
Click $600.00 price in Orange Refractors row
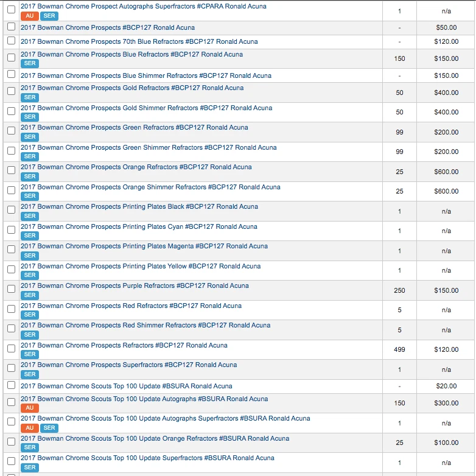[x=446, y=172]
